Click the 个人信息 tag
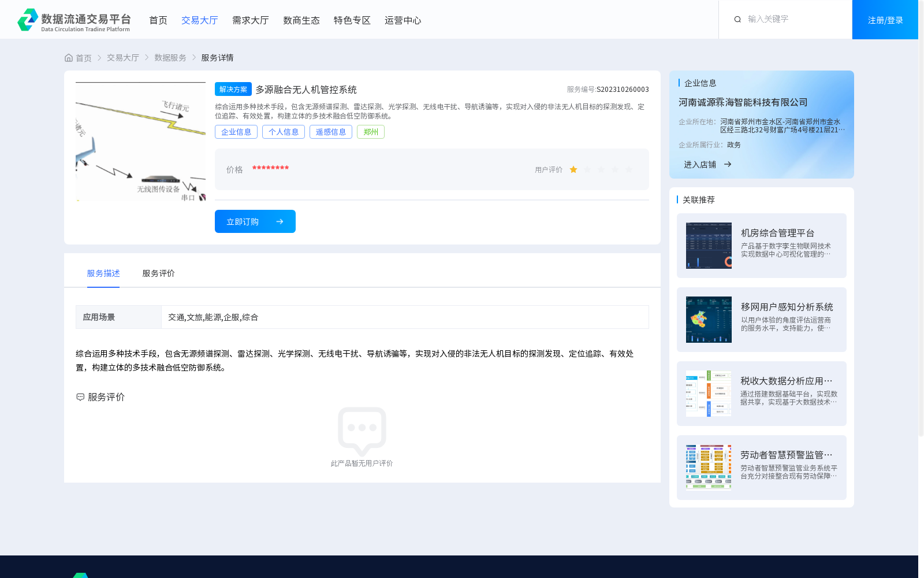Screen dimensions: 924x578 284,132
